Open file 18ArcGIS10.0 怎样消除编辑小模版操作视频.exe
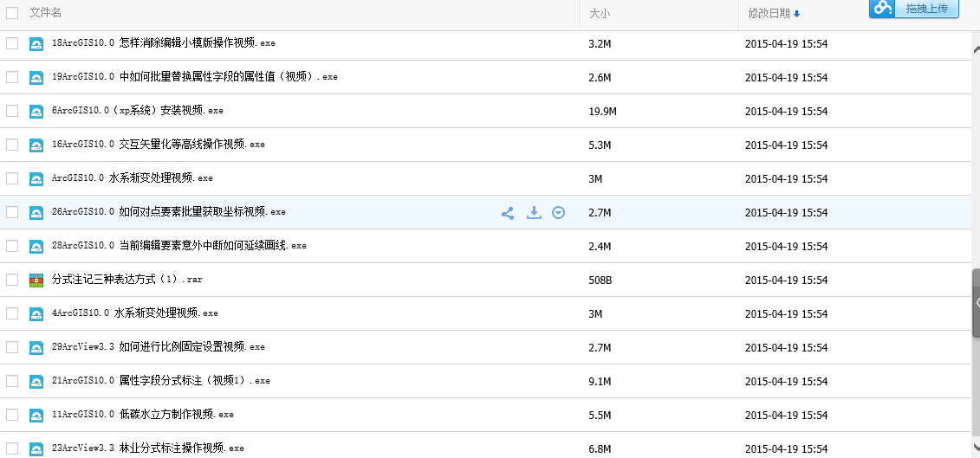This screenshot has width=980, height=458. [x=164, y=43]
